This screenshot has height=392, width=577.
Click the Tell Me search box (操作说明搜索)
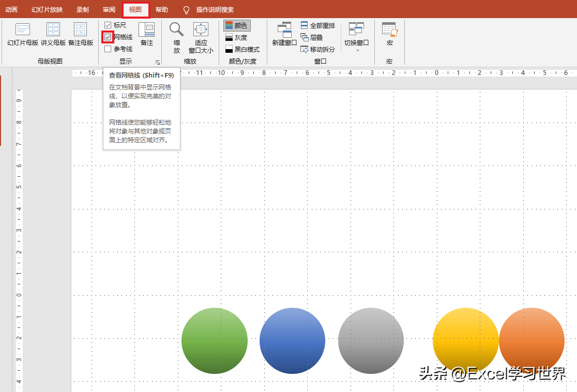click(215, 10)
